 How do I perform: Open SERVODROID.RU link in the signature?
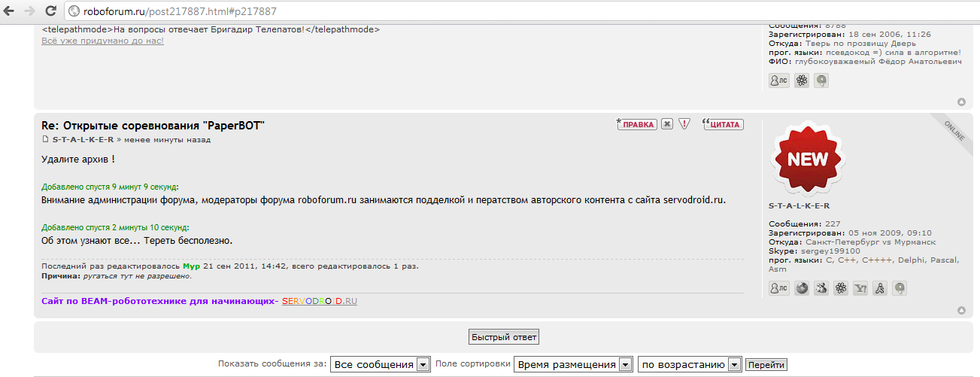[320, 301]
